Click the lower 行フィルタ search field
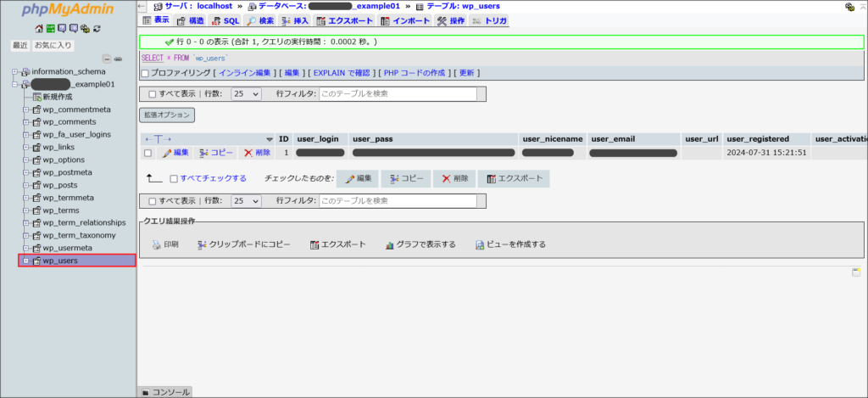The width and height of the screenshot is (868, 398). coord(398,200)
